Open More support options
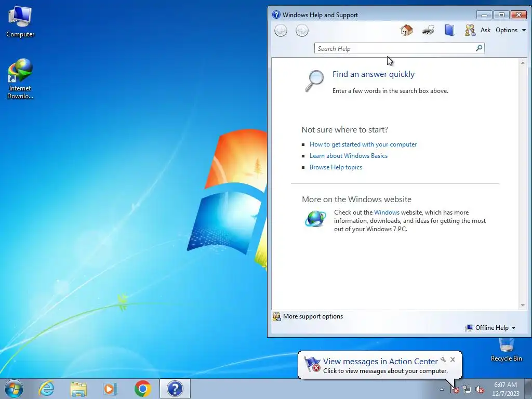The height and width of the screenshot is (399, 532). 308,316
